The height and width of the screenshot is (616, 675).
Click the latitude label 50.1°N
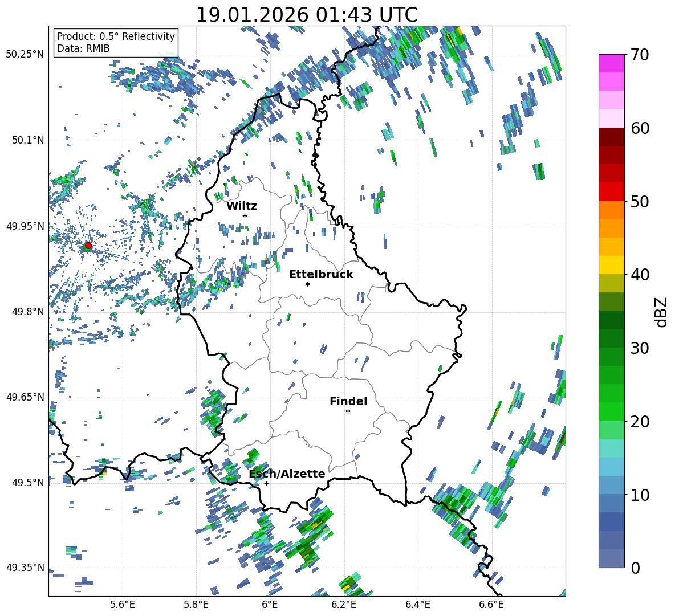[x=29, y=140]
